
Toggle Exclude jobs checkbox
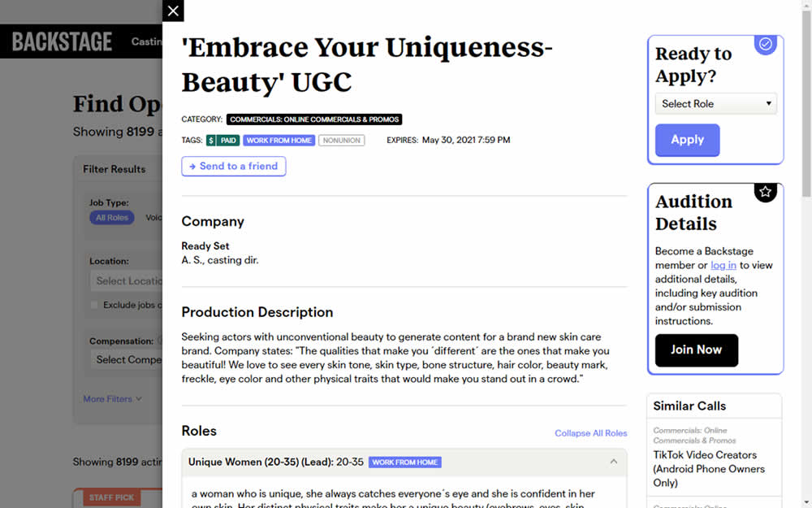(x=94, y=305)
